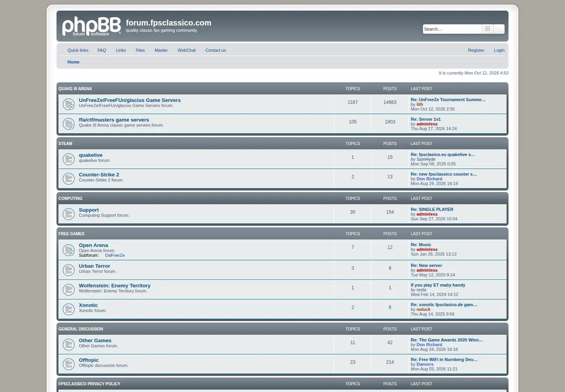Open the OaFreeZe subforum link
This screenshot has width=565, height=392.
[115, 255]
